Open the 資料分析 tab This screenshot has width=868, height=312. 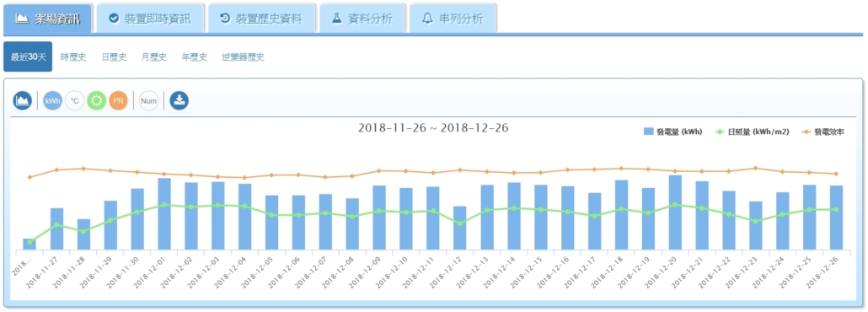coord(362,19)
